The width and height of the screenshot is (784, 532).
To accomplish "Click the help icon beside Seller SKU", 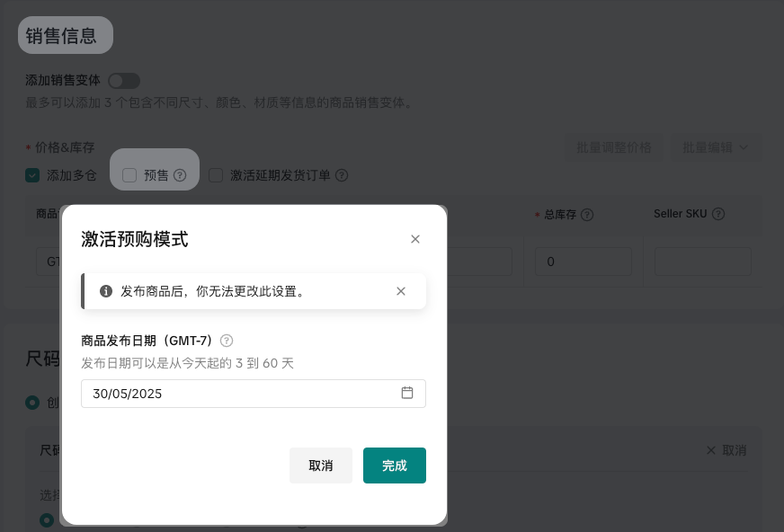I will click(718, 214).
